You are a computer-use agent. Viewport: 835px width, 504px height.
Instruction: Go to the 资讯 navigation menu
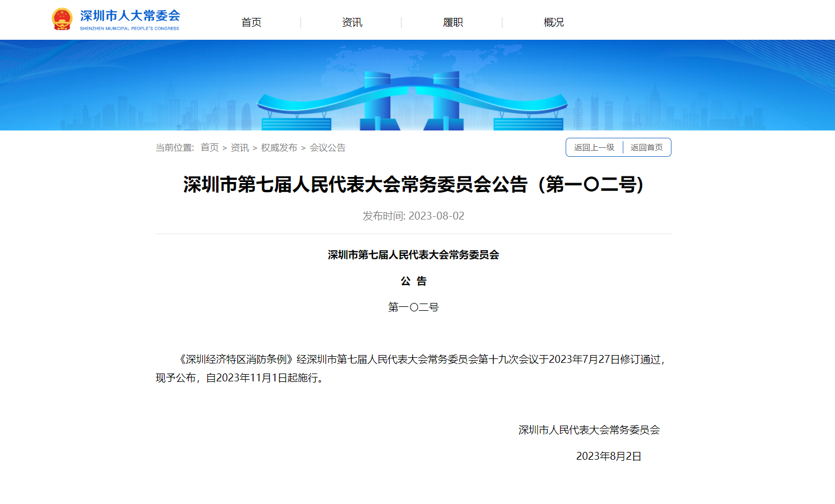[352, 22]
